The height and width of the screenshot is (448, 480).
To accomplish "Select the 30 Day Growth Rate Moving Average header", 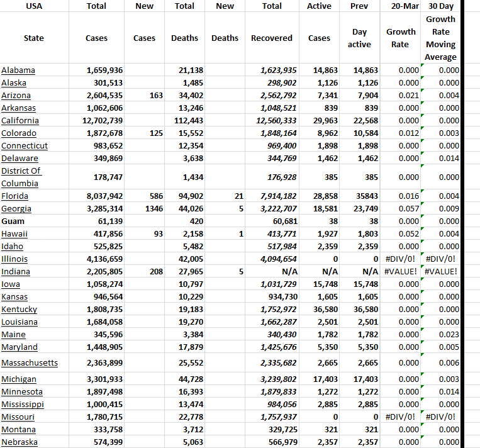I will (x=440, y=38).
